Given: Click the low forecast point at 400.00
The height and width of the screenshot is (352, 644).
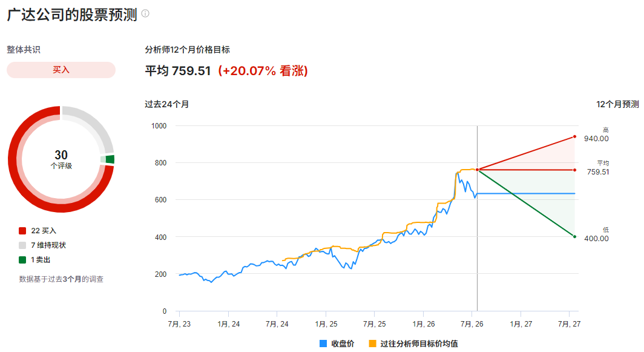Looking at the screenshot, I should [x=574, y=236].
